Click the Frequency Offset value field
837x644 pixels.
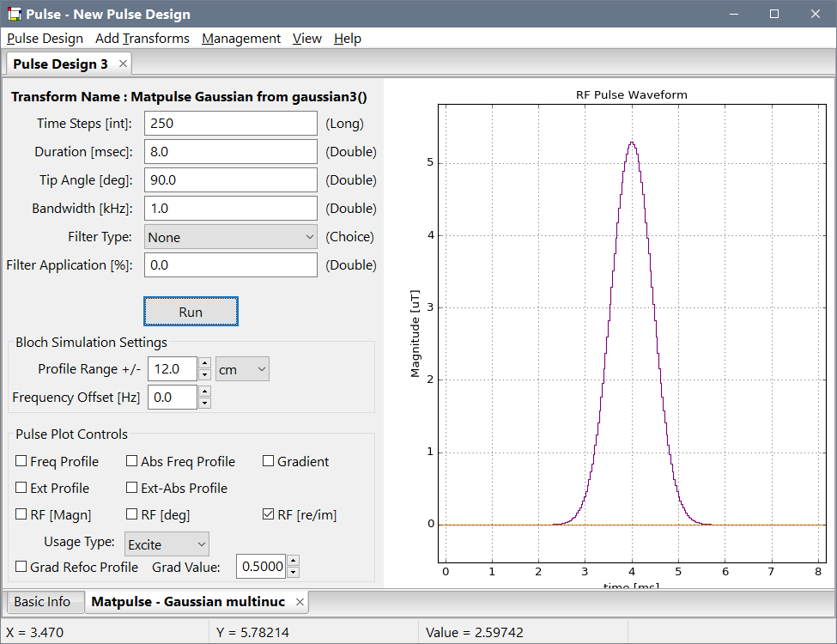click(173, 398)
